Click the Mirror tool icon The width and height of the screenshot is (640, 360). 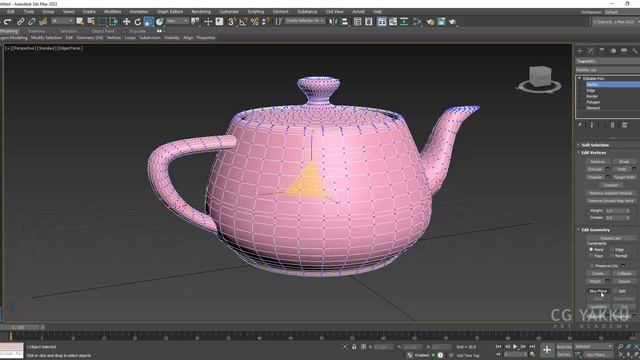click(x=333, y=22)
